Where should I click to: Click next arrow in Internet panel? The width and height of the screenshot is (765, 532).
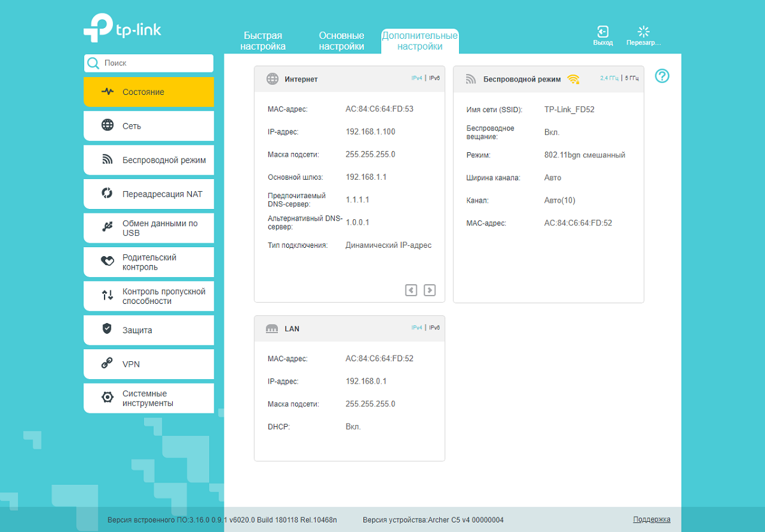(430, 290)
